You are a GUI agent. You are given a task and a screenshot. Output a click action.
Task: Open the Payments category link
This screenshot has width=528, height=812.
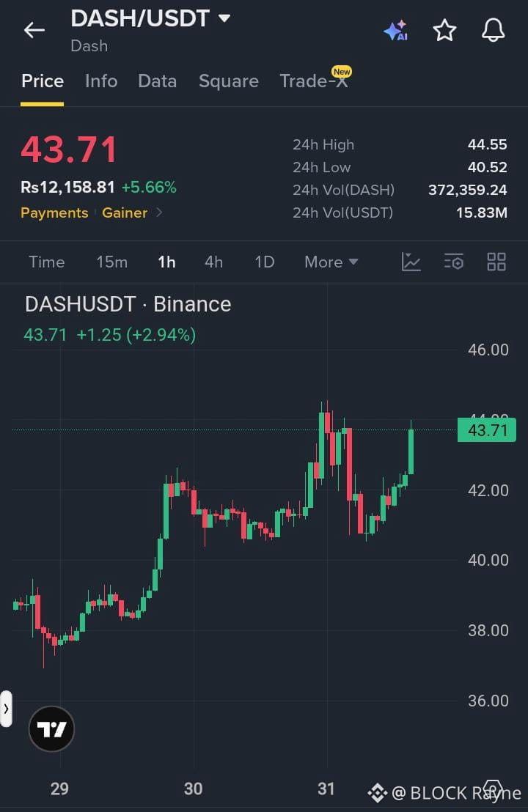click(54, 213)
